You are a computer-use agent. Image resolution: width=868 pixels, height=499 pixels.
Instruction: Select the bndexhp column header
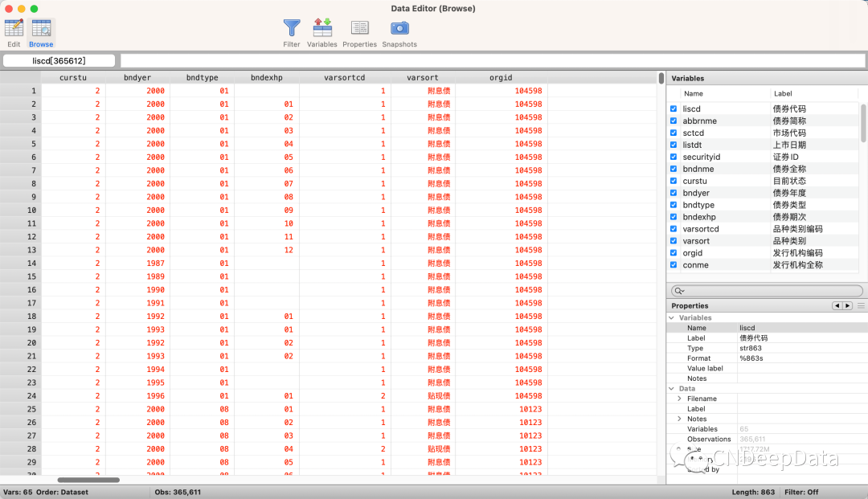click(267, 77)
